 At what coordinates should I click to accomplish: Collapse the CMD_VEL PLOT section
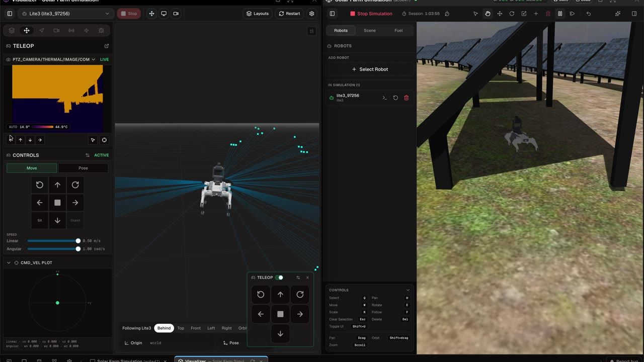(x=9, y=262)
